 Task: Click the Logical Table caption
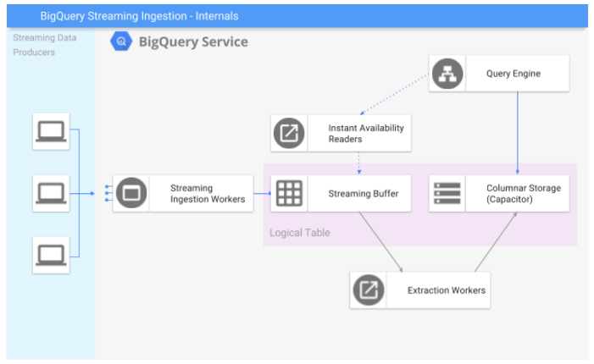pos(300,233)
